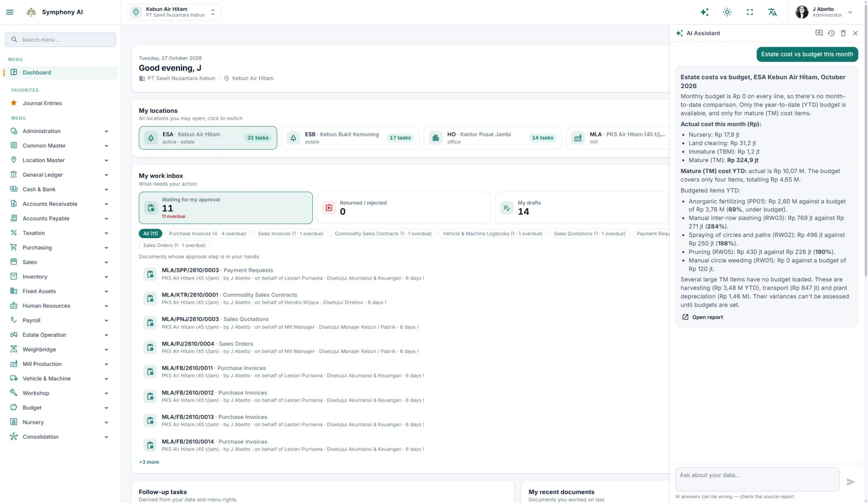The width and height of the screenshot is (868, 503).
Task: Click the Ask about your data field
Action: (x=757, y=479)
